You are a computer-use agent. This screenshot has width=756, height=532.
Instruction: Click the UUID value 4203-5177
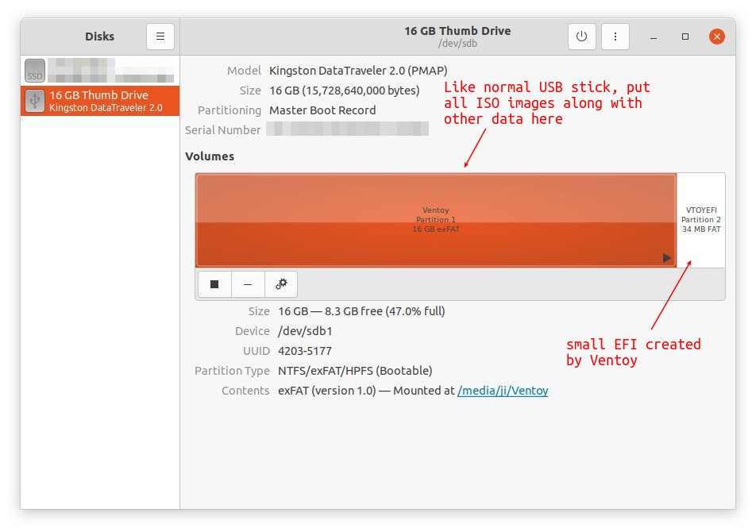click(x=305, y=351)
